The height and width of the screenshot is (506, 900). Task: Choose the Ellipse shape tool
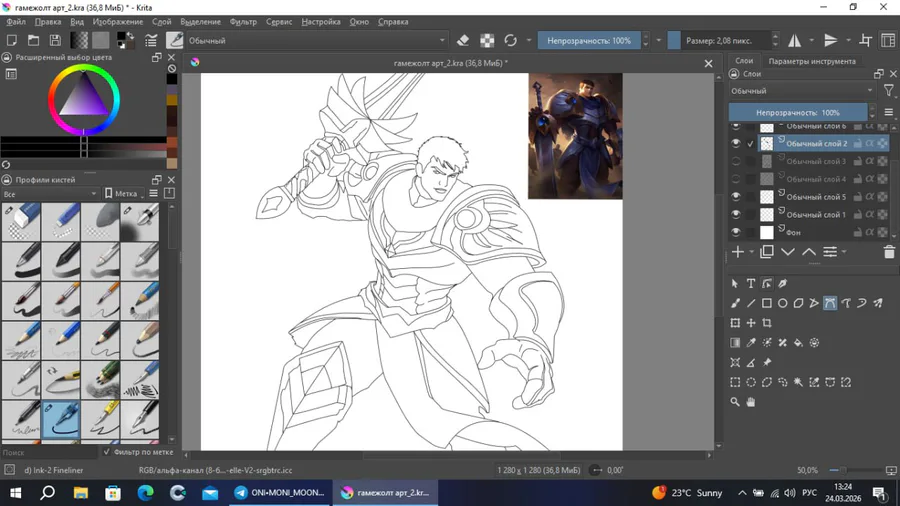pyautogui.click(x=783, y=303)
